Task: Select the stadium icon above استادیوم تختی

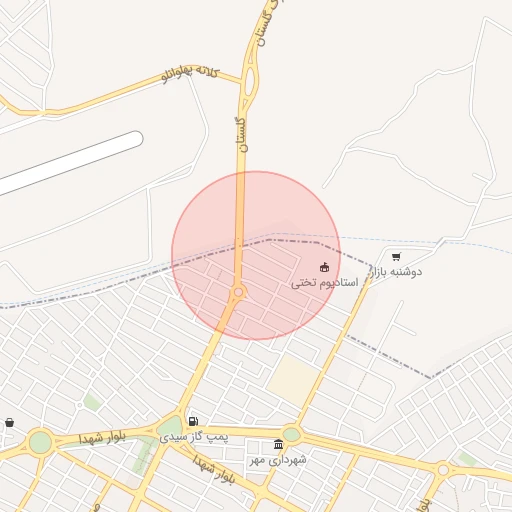Action: coord(324,267)
